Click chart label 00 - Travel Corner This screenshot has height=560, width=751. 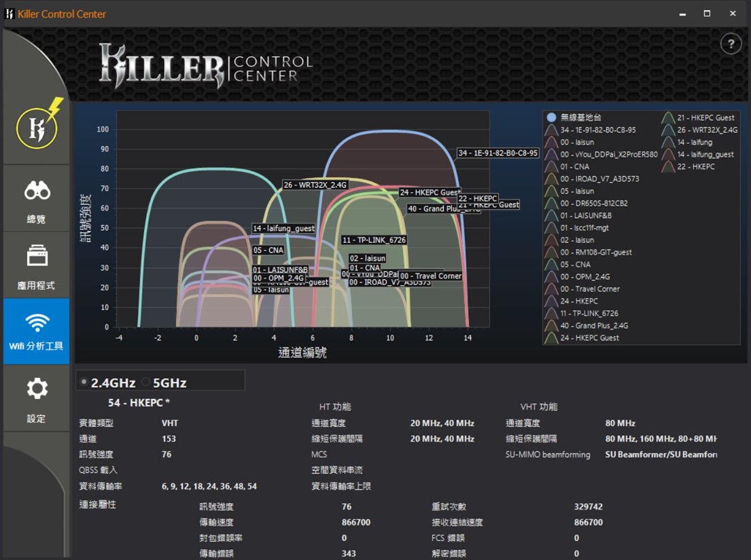(431, 276)
